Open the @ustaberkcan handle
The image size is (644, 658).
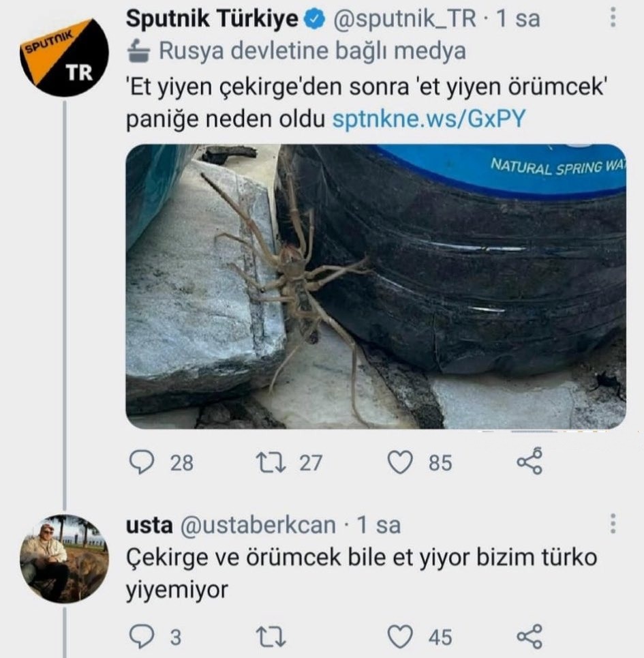258,525
